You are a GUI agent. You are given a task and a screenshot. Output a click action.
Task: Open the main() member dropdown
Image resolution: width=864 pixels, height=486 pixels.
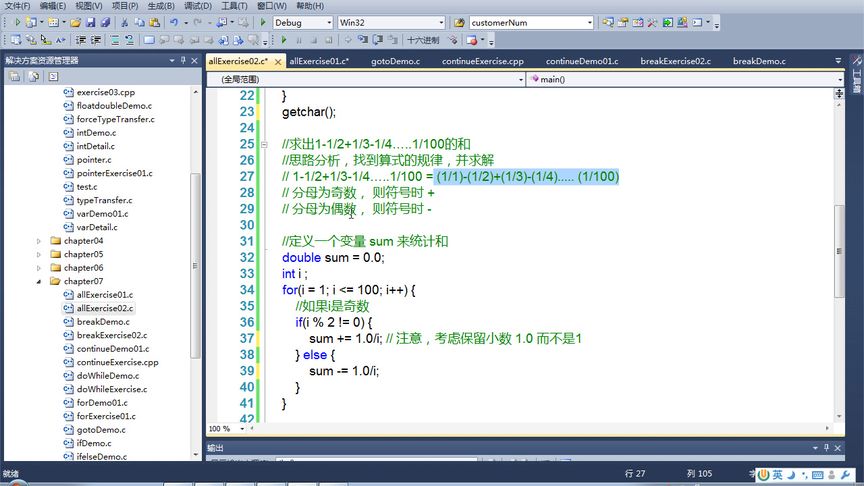840,79
